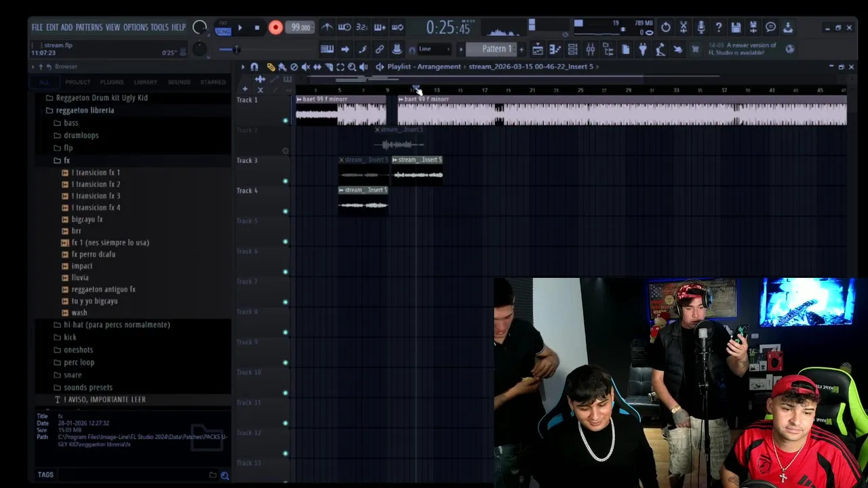The width and height of the screenshot is (868, 488).
Task: Open the help question mark icon
Action: pos(719,27)
